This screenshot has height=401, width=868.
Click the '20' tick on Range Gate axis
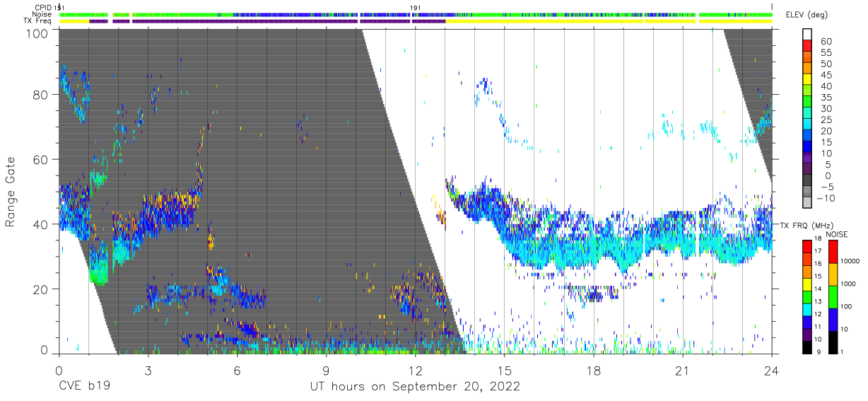click(x=42, y=289)
